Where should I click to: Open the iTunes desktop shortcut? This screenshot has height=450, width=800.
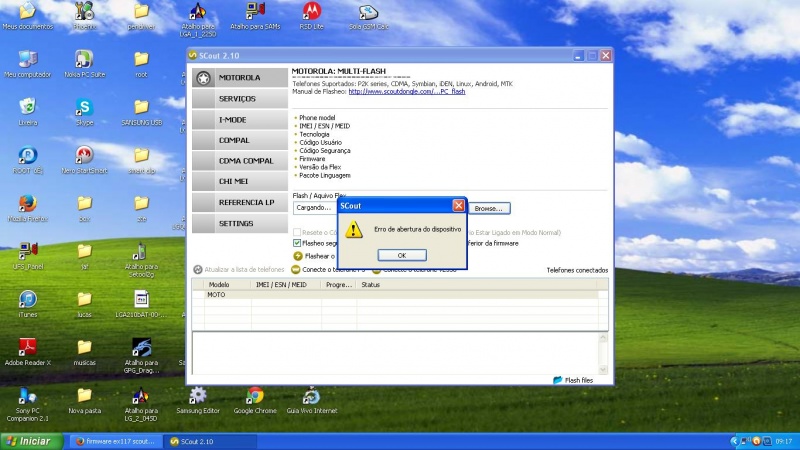[x=28, y=304]
